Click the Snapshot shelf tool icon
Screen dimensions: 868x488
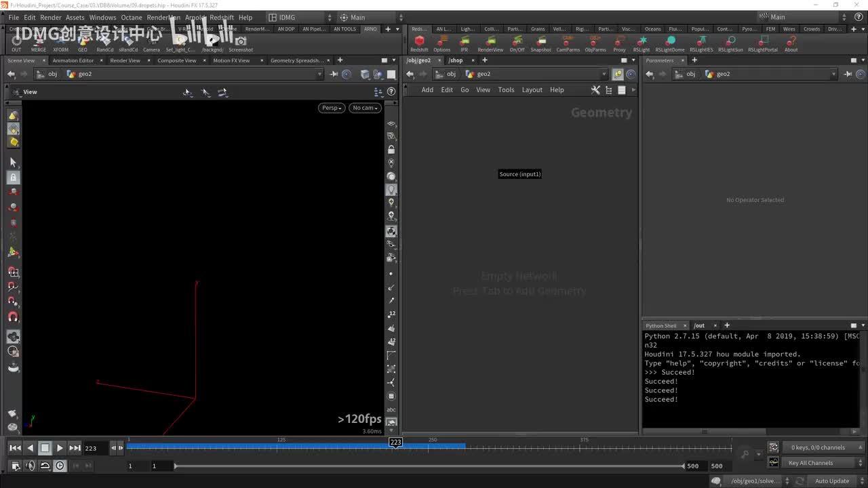[540, 41]
